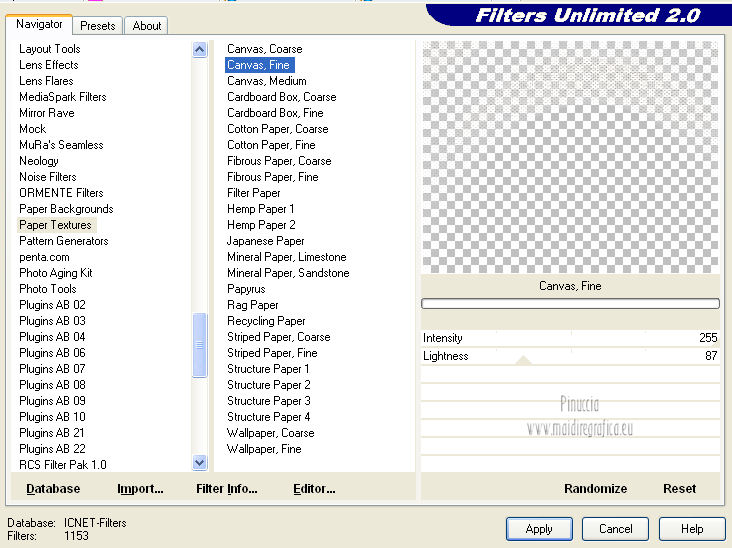Viewport: 732px width, 548px height.
Task: Select Noise Filters category
Action: click(x=48, y=177)
